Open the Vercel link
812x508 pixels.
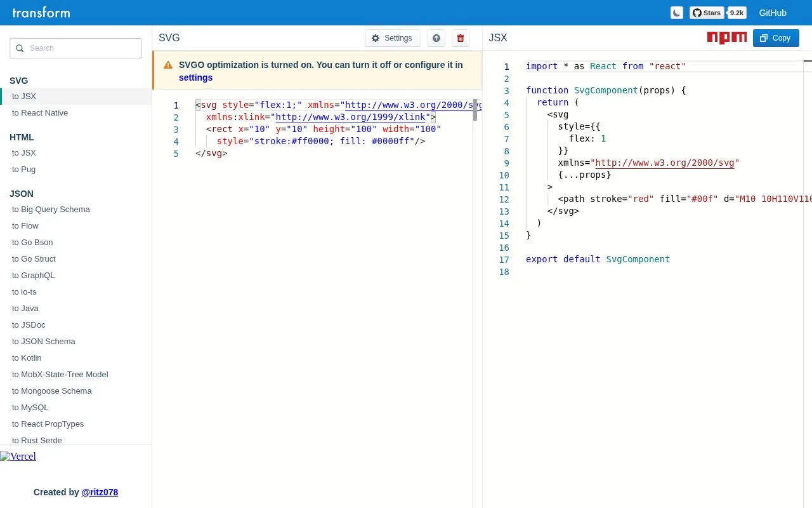tap(18, 456)
